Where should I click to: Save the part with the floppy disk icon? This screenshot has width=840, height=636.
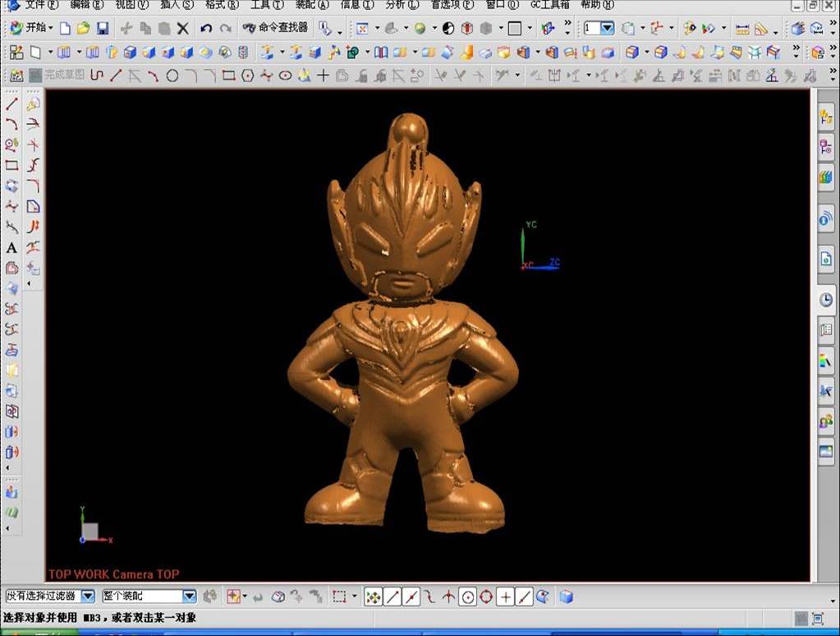tap(103, 29)
